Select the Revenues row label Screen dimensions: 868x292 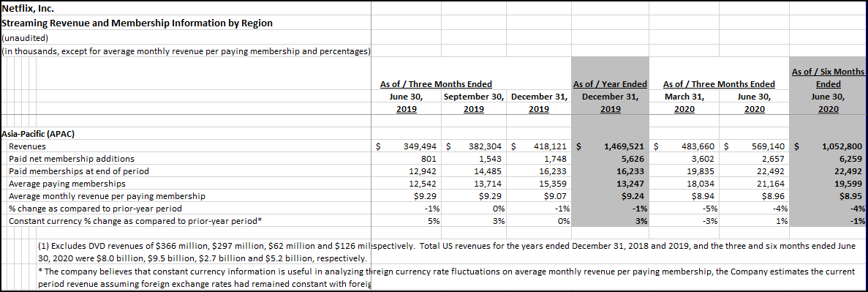(28, 147)
